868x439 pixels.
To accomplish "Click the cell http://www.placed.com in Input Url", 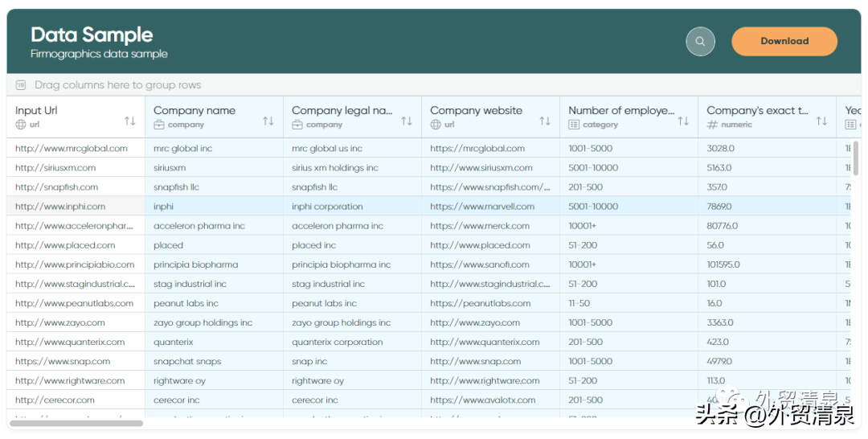I will tap(76, 245).
